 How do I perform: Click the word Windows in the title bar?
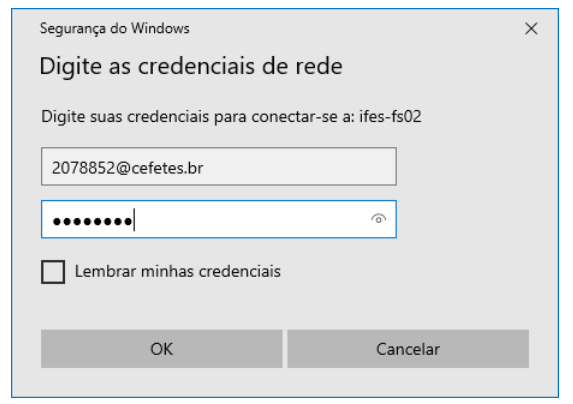pyautogui.click(x=160, y=28)
